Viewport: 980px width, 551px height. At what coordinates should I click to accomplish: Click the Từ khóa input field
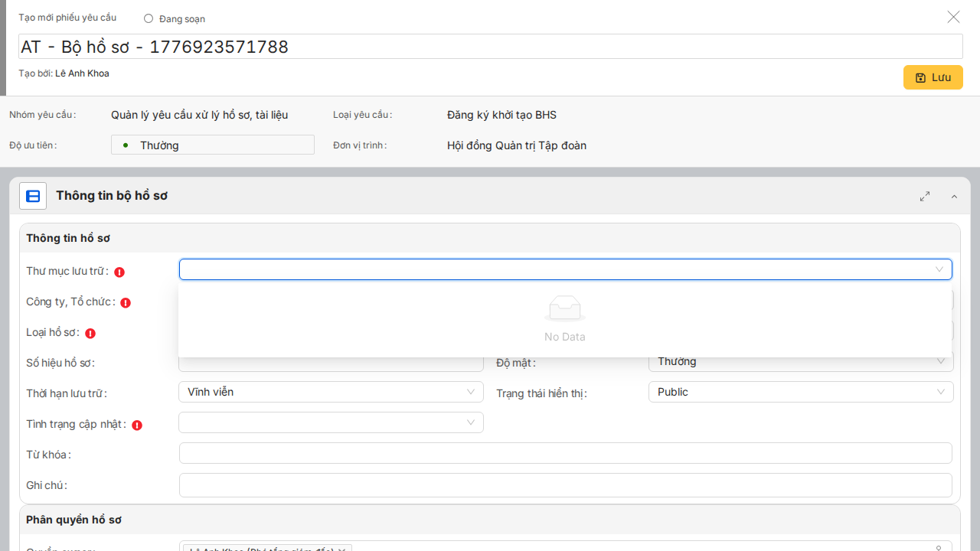click(565, 453)
